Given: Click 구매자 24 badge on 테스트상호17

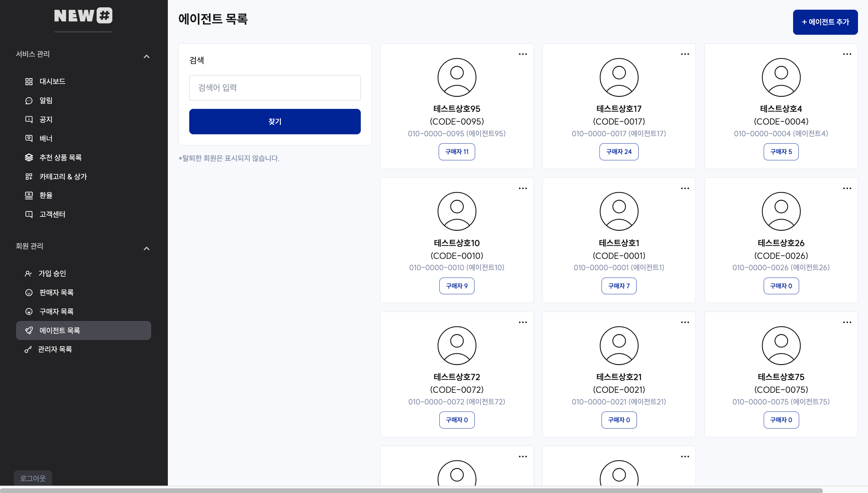Looking at the screenshot, I should [x=619, y=152].
